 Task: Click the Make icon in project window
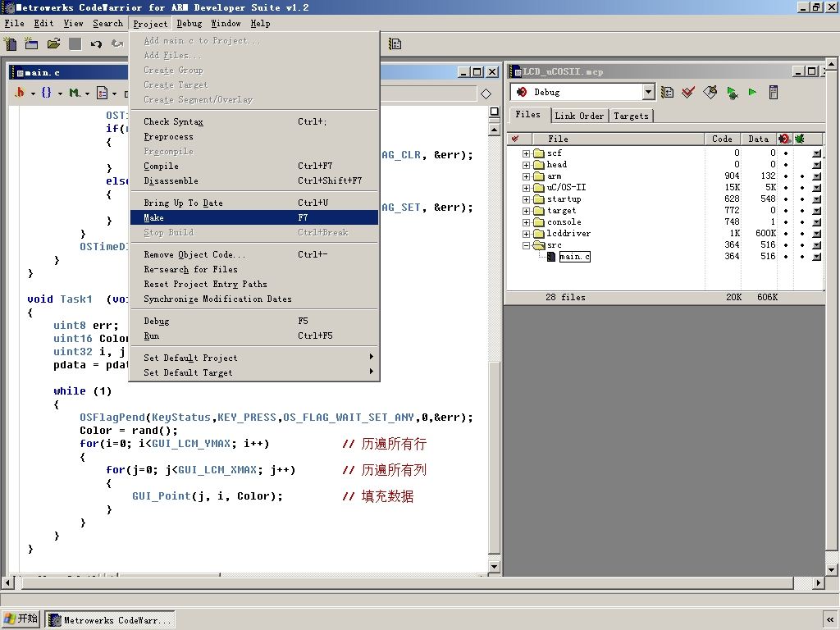tap(710, 93)
